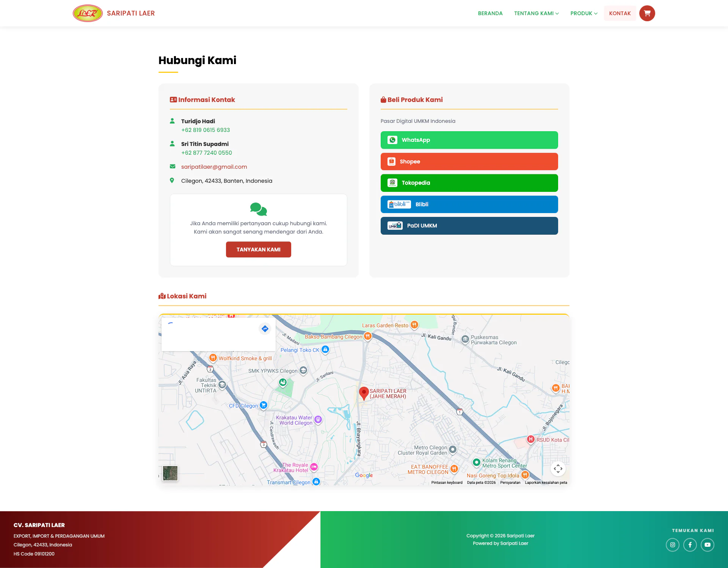Click the EAT BANOFFEE METRO CILEGON marker
Screen dimensions: 728x568
[454, 469]
